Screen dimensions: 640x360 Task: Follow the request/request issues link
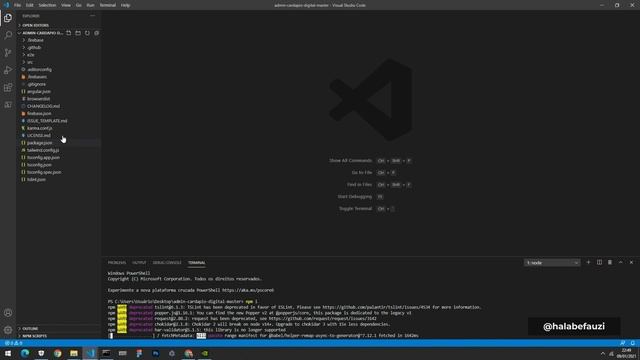pyautogui.click(x=322, y=318)
